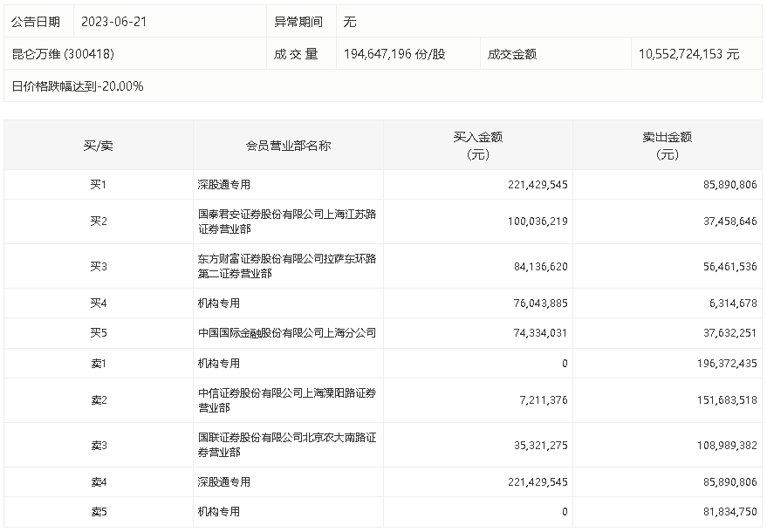Click the 买3 row label
767x532 pixels.
pos(99,266)
